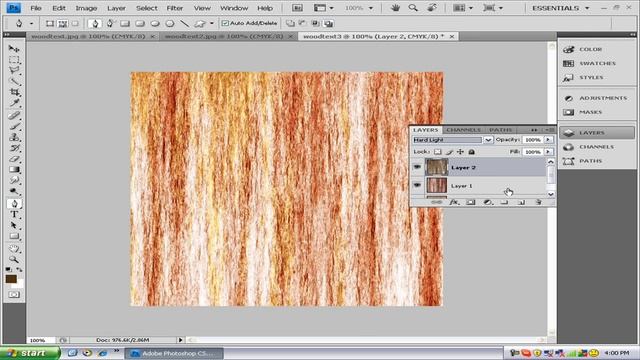Open status bar info arrow
The image size is (640, 360).
pyautogui.click(x=180, y=340)
